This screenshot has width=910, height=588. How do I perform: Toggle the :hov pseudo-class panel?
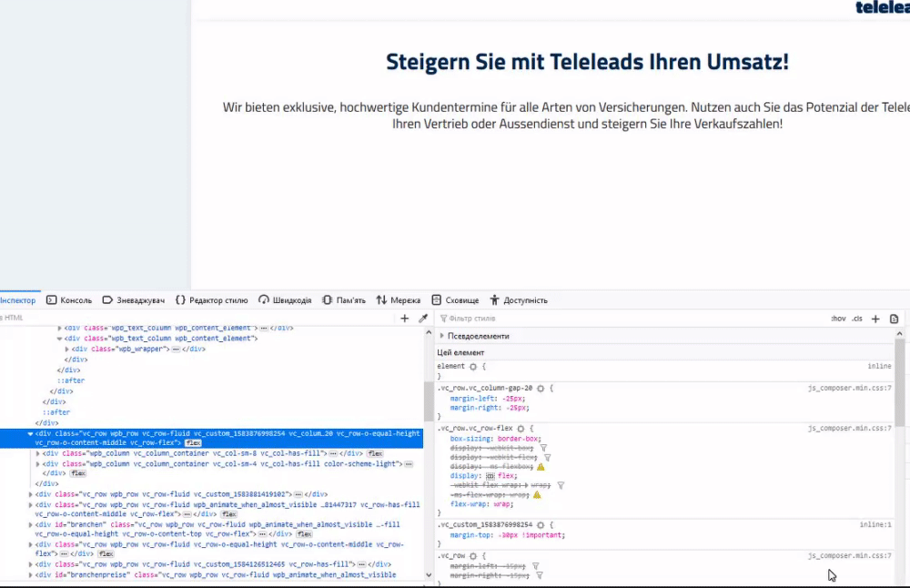click(x=838, y=319)
